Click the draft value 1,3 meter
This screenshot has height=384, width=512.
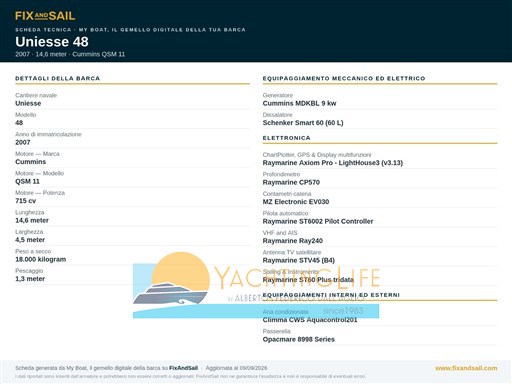point(30,279)
